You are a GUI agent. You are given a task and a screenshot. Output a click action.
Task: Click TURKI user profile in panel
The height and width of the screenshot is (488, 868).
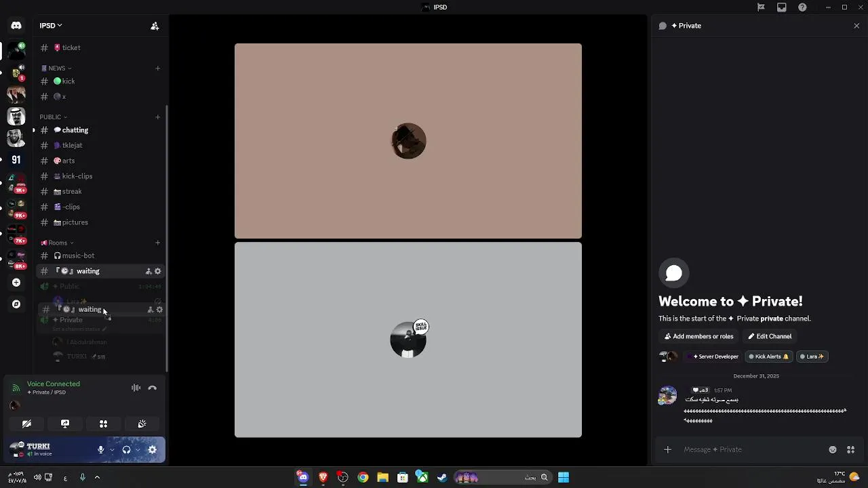(47, 449)
